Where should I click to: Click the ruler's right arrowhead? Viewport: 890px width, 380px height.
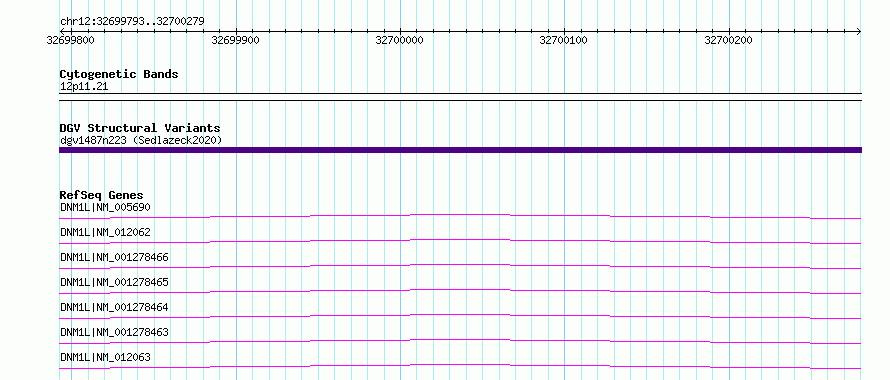click(859, 31)
